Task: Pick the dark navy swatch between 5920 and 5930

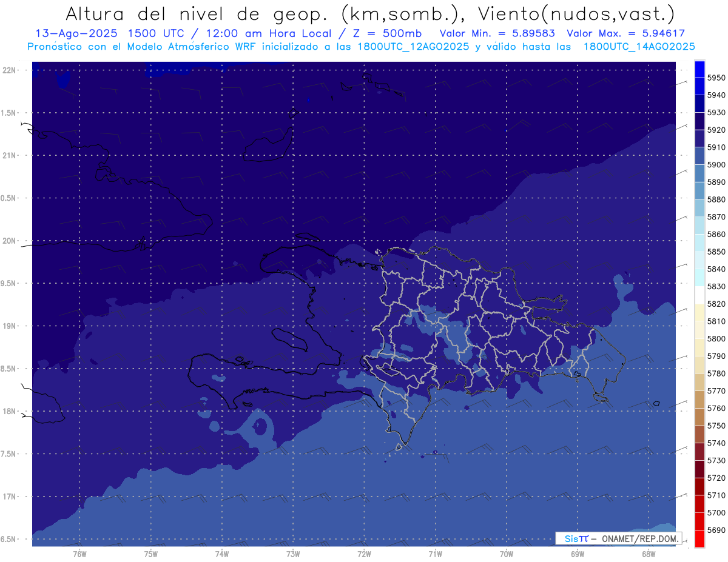Action: point(699,121)
